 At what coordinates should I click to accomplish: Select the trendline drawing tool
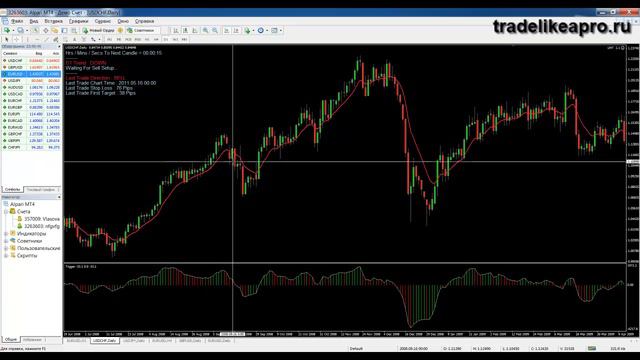(47, 40)
